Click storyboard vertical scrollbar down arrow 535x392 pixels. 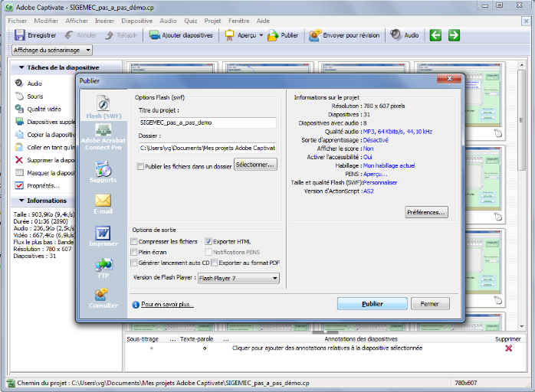tap(522, 326)
